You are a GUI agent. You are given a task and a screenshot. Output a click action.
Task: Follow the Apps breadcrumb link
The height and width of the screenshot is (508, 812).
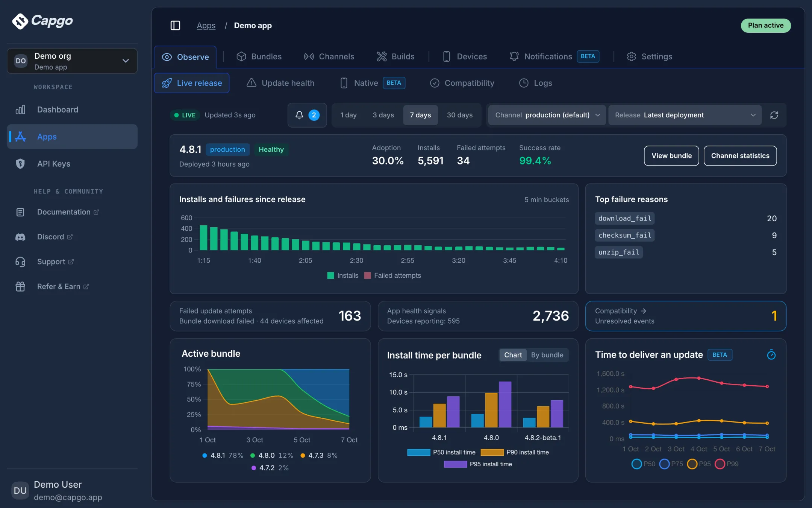[x=206, y=25]
